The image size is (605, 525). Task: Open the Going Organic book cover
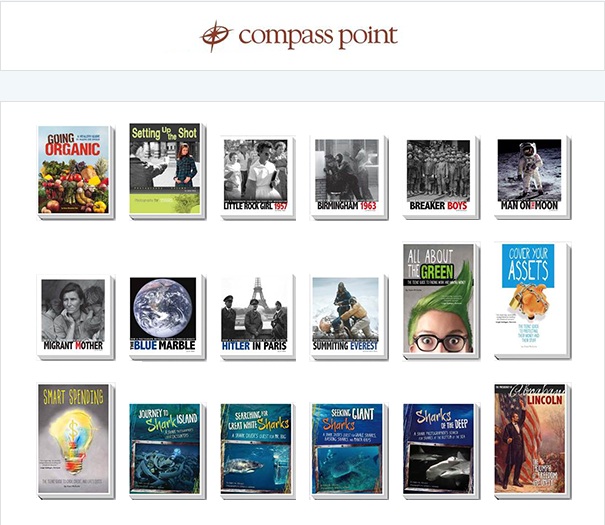pos(76,172)
